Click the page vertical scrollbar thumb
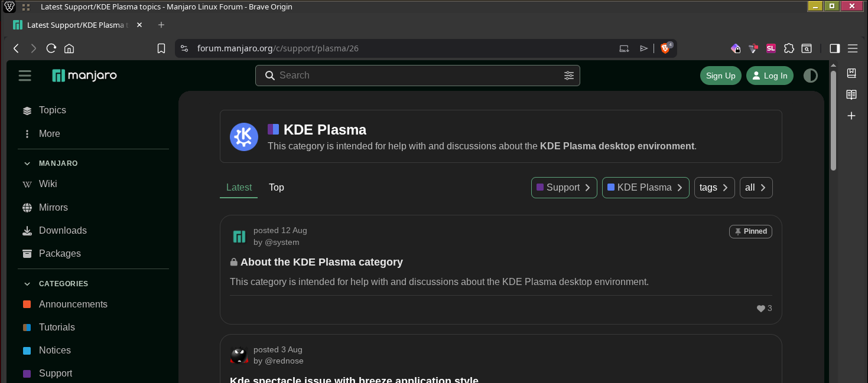This screenshot has height=383, width=868. pos(834,121)
